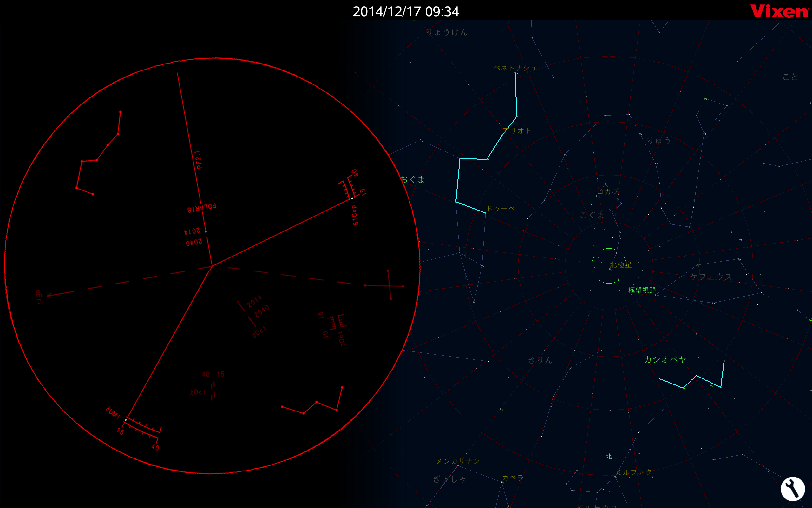Click the POLARIS label in the reticle
Screen dimensions: 812x508
pos(202,208)
